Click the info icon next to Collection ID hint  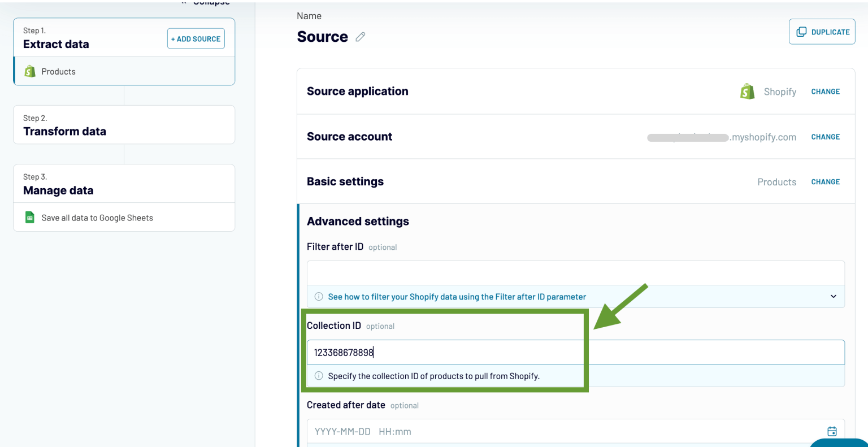(318, 375)
